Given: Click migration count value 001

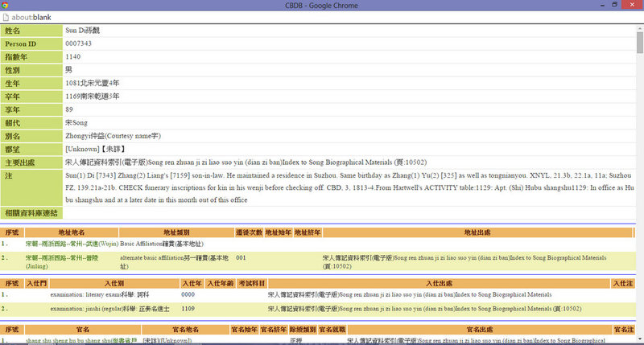Looking at the screenshot, I should 241,257.
